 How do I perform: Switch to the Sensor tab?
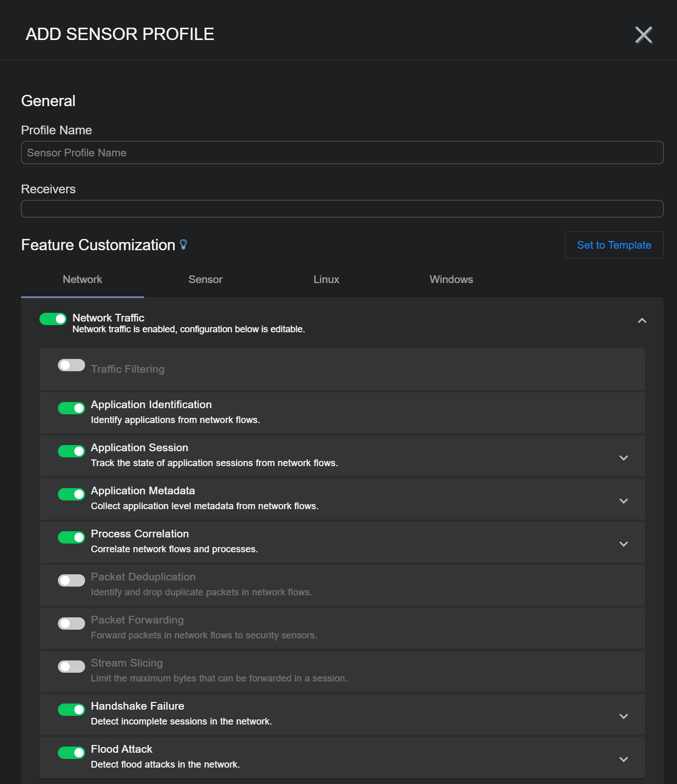[x=205, y=279]
